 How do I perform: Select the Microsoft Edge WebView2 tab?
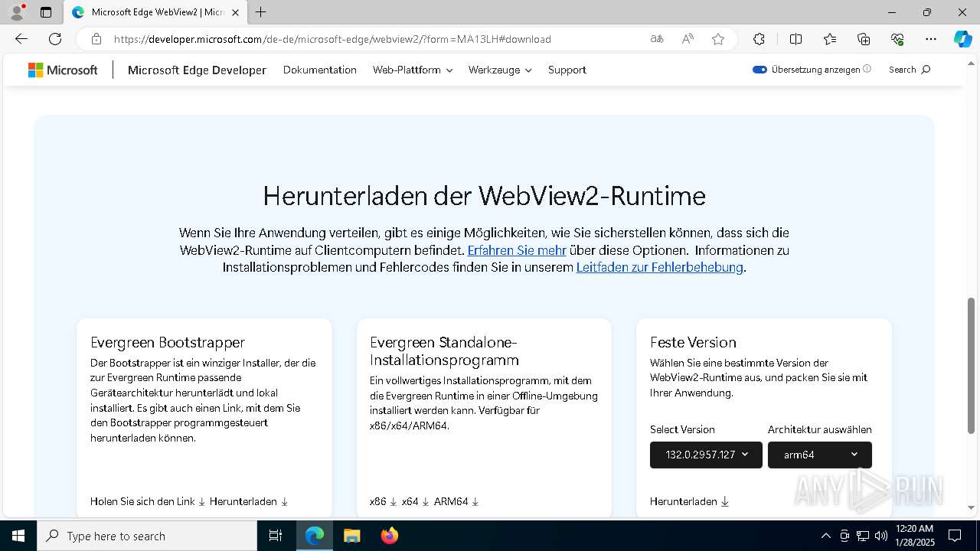[x=157, y=12]
